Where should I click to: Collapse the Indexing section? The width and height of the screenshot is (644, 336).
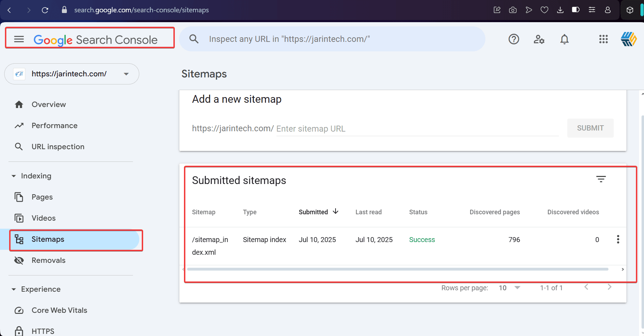pyautogui.click(x=14, y=176)
